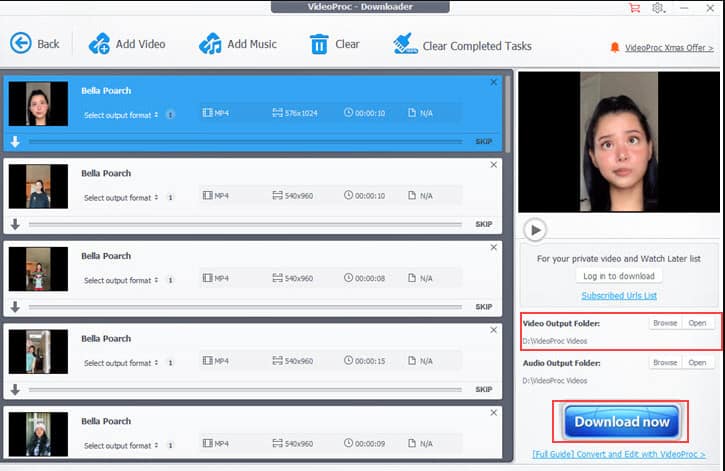Click Add Music label
The height and width of the screenshot is (471, 725).
(252, 44)
